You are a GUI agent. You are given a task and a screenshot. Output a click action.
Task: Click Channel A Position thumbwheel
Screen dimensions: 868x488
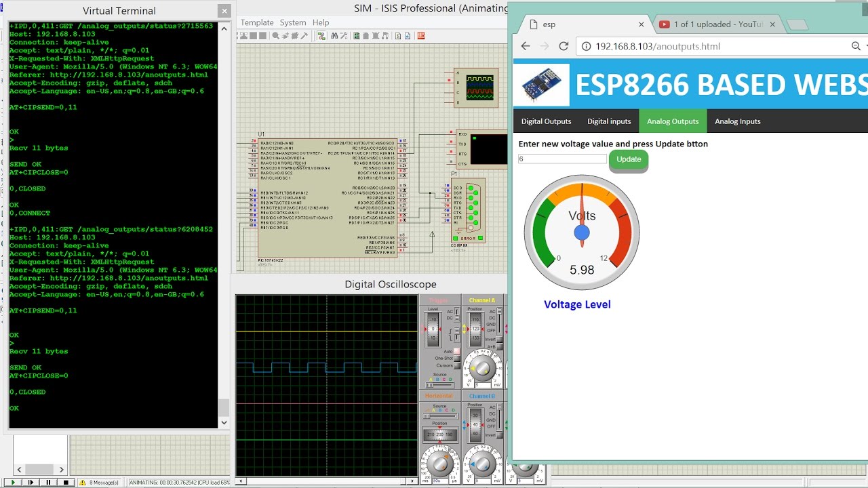click(x=475, y=329)
